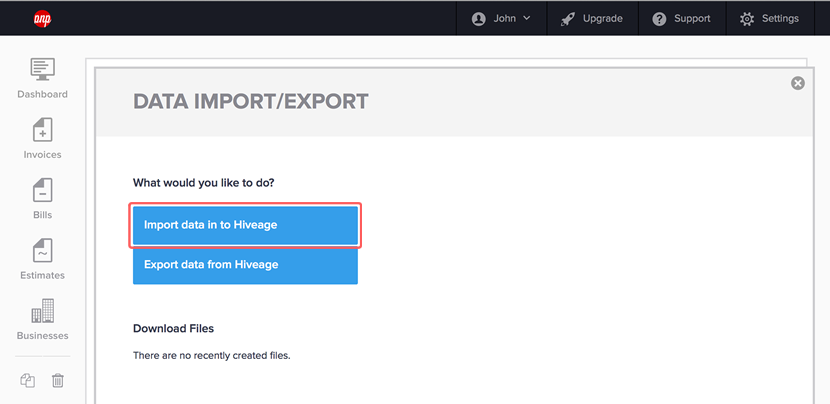Viewport: 830px width, 404px height.
Task: Click the red company logo in header
Action: (x=42, y=19)
